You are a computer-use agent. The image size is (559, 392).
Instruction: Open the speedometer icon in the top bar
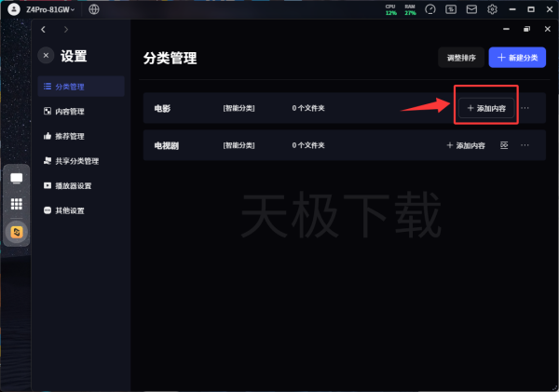(430, 9)
